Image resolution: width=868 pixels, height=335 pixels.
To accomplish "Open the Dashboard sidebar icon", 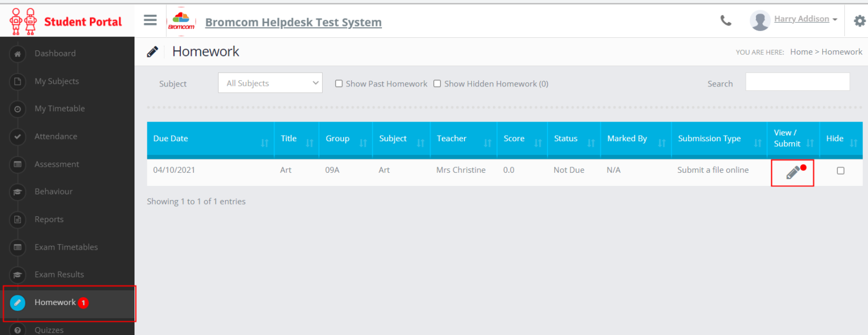I will point(18,53).
